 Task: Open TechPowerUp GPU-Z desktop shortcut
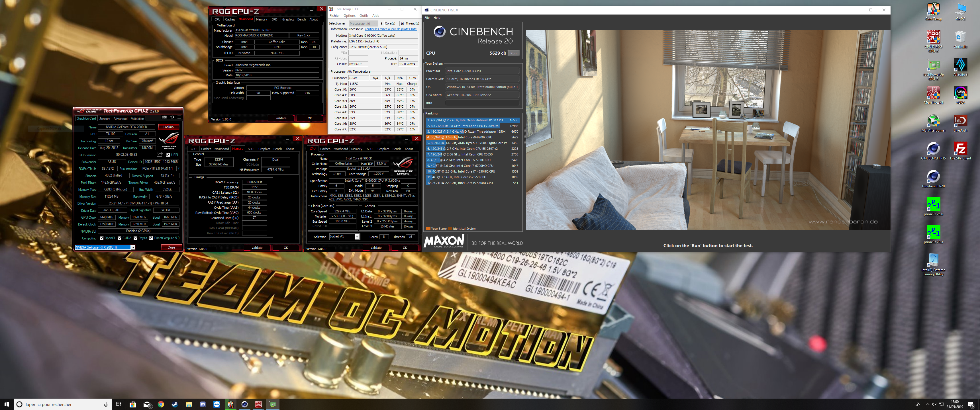coord(933,69)
